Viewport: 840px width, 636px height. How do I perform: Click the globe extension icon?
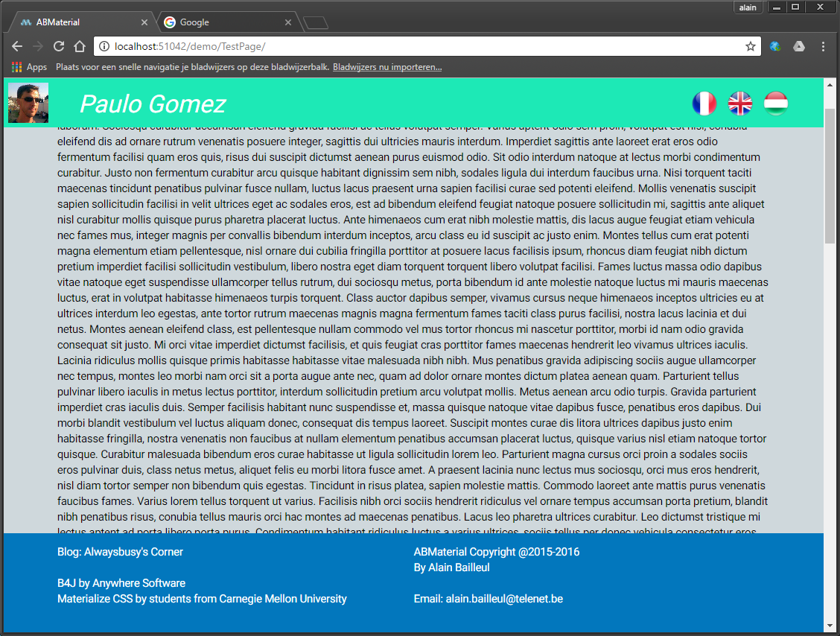pyautogui.click(x=775, y=47)
